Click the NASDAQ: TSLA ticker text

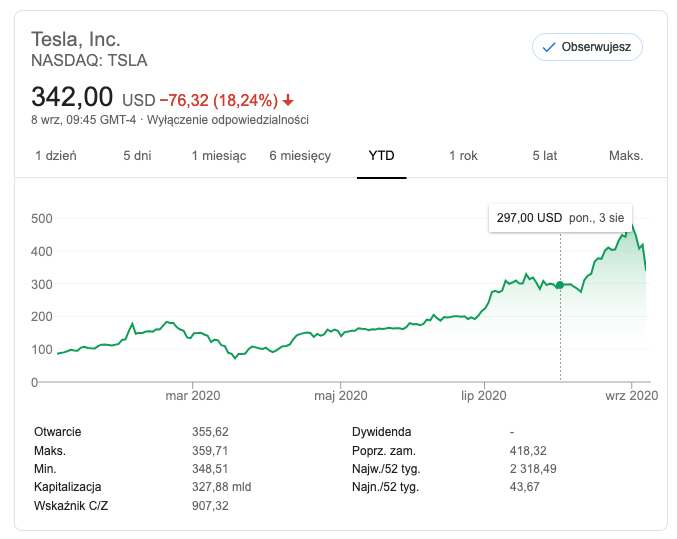pos(89,60)
